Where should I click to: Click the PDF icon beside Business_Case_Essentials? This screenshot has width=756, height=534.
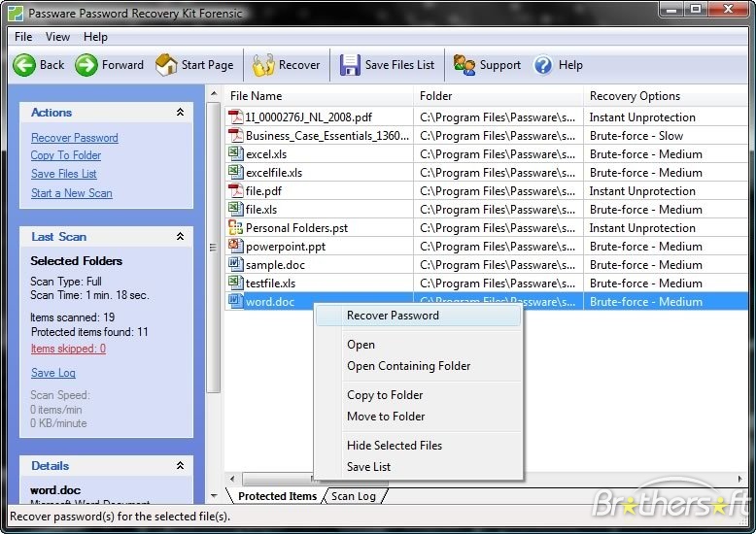click(235, 135)
